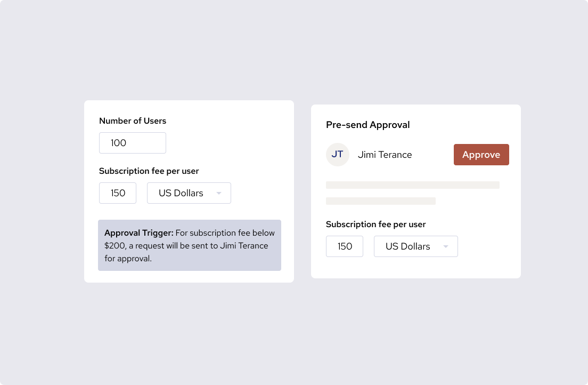The image size is (588, 385).
Task: Click the second shorter placeholder bar
Action: 380,201
